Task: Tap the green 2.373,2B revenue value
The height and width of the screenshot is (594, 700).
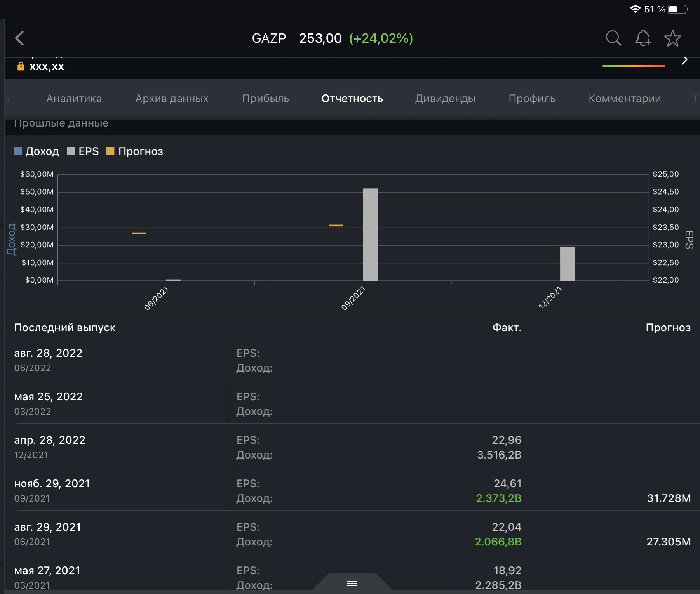Action: coord(499,498)
